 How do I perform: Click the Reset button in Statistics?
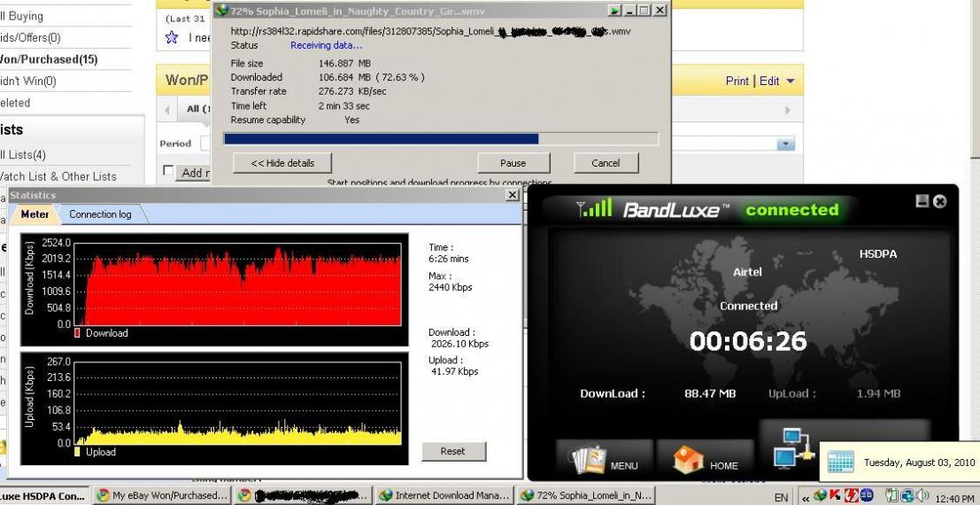453,451
